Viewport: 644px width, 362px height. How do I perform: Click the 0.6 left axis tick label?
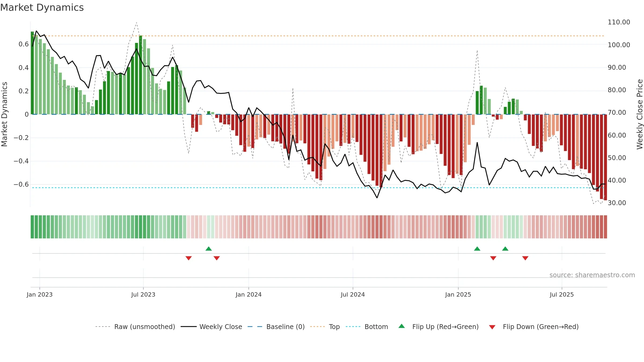24,44
